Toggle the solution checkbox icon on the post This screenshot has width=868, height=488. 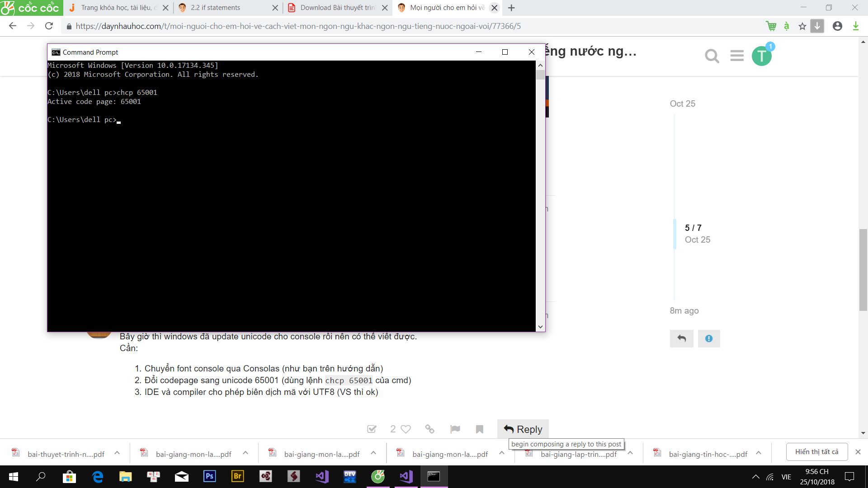pos(372,429)
